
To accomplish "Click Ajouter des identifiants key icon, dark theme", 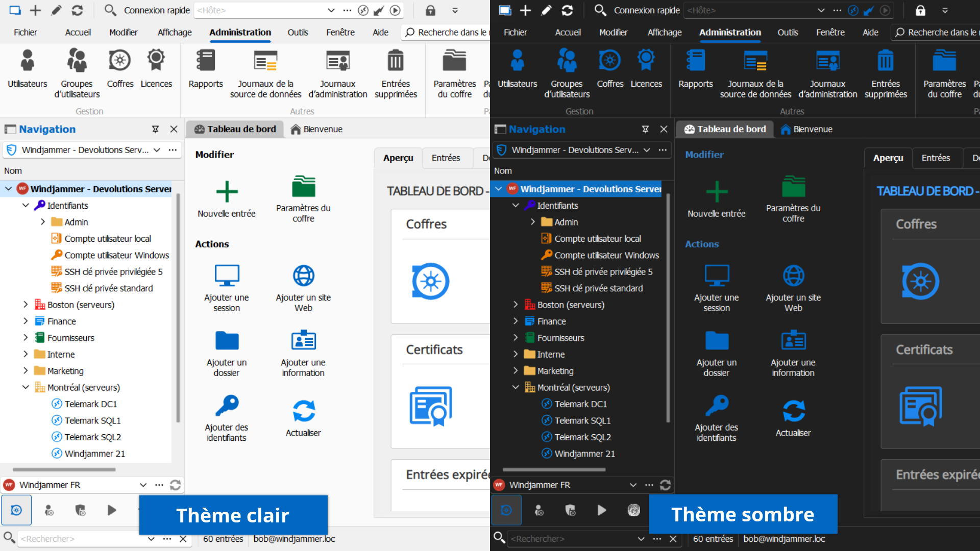I will coord(717,406).
